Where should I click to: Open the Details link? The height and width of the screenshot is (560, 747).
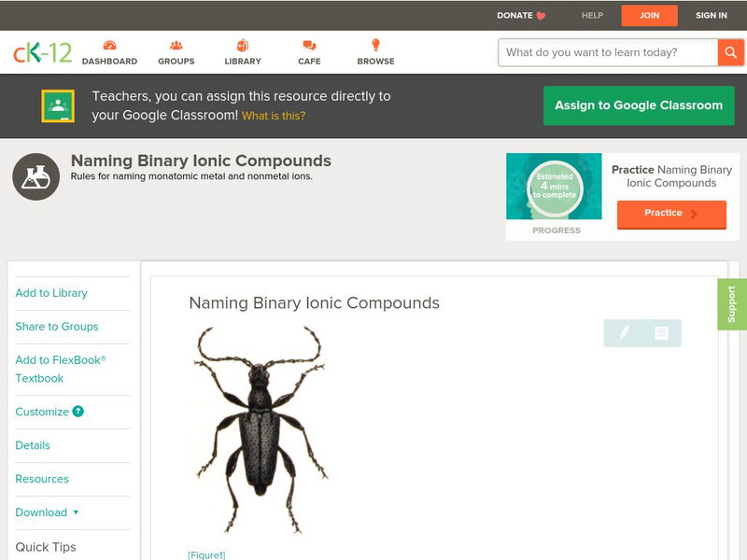pos(33,445)
